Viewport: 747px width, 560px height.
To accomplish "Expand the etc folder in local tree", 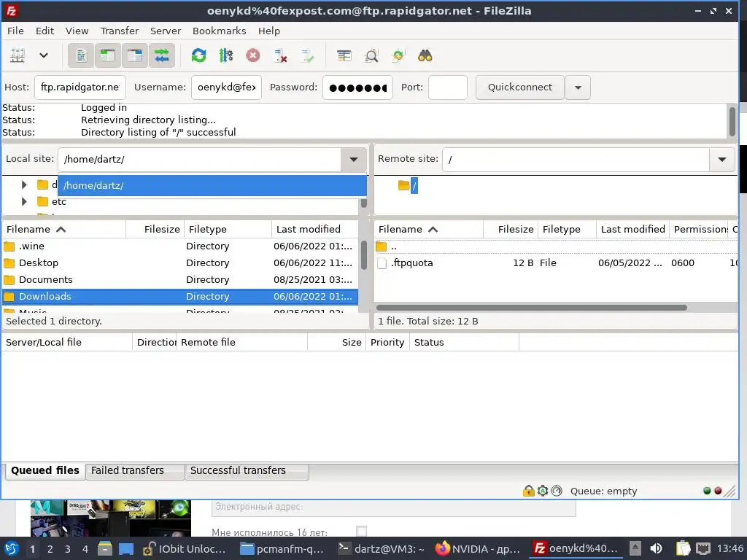I will click(x=24, y=202).
